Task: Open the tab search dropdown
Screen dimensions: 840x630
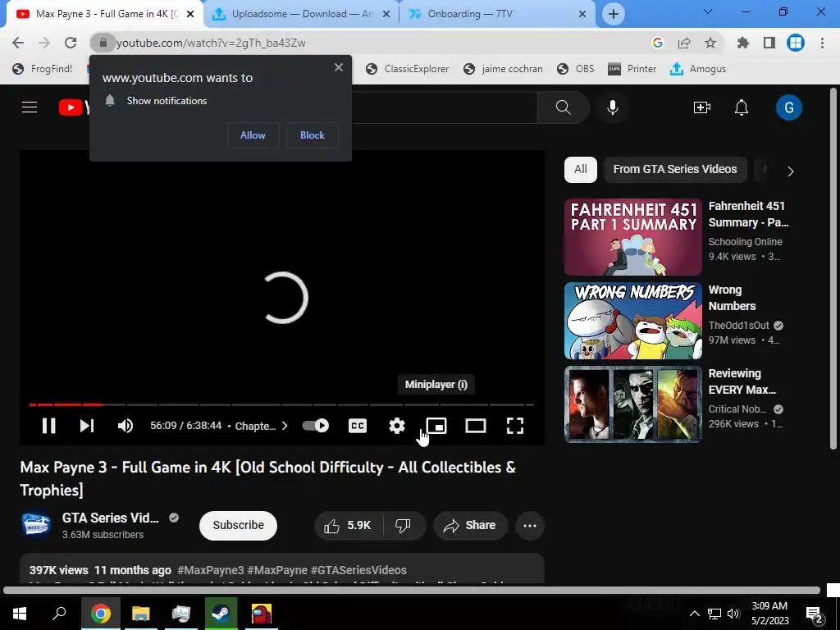Action: tap(708, 11)
